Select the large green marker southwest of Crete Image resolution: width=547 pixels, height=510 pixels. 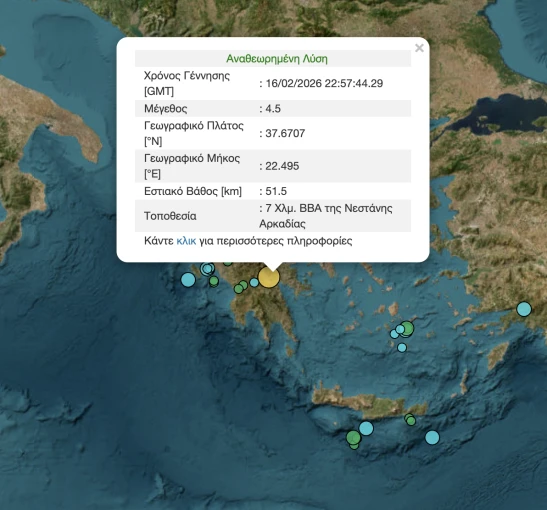tap(353, 437)
